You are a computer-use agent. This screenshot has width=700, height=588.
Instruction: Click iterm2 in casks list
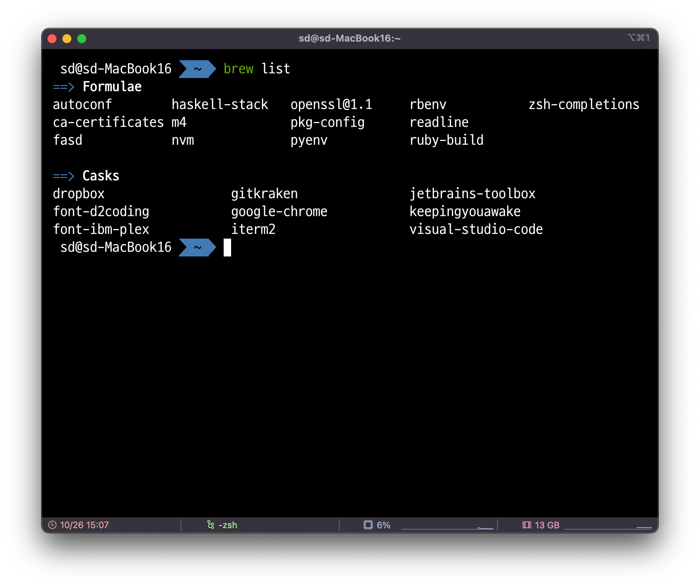point(253,229)
